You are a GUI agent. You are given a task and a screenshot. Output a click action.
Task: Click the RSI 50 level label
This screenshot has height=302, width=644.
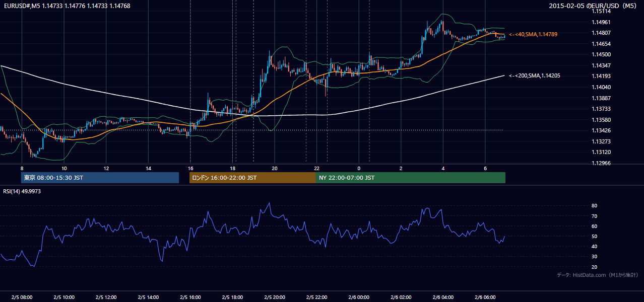pos(594,237)
